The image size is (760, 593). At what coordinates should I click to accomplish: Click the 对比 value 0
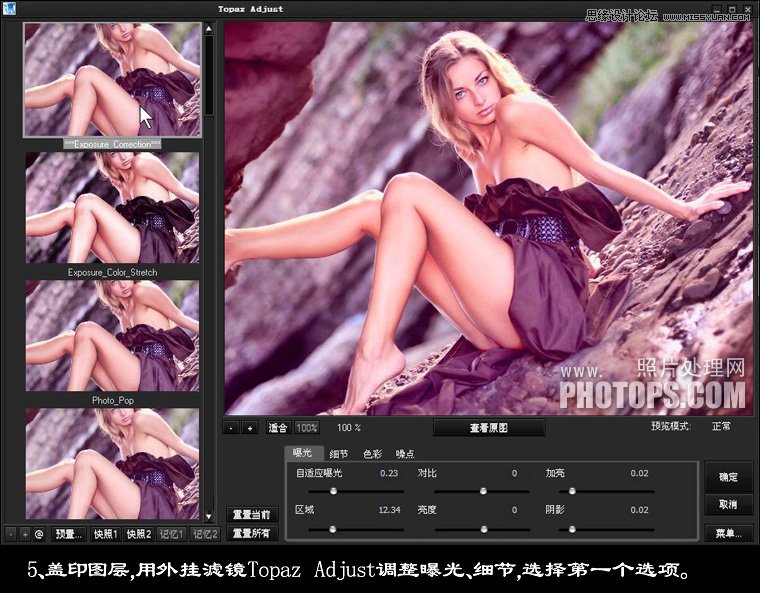click(514, 473)
